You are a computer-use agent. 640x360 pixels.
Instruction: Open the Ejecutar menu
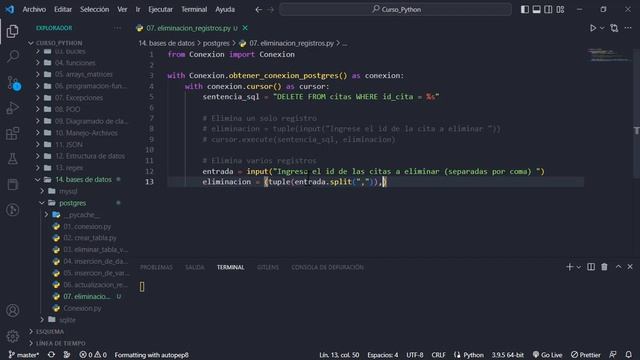[x=160, y=9]
